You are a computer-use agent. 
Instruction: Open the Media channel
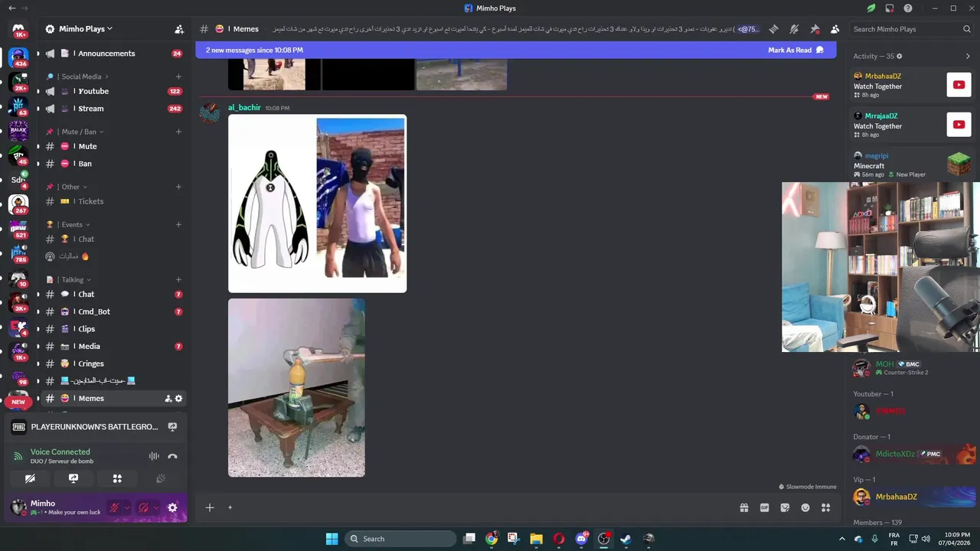coord(113,347)
